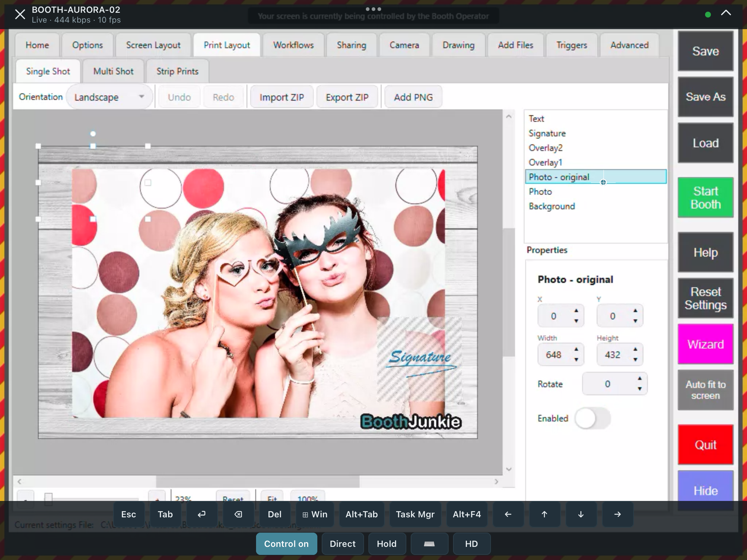Switch to the Home tab
This screenshot has height=560, width=747.
37,45
